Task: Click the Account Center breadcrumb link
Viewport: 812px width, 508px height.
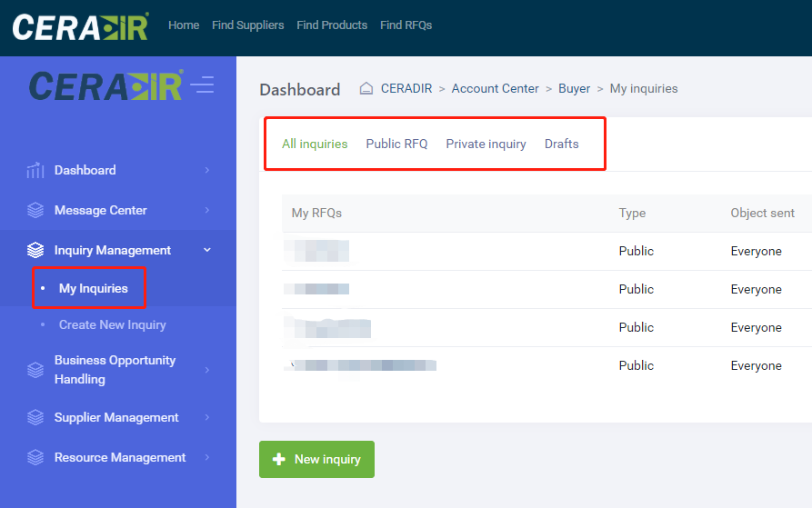Action: 495,88
